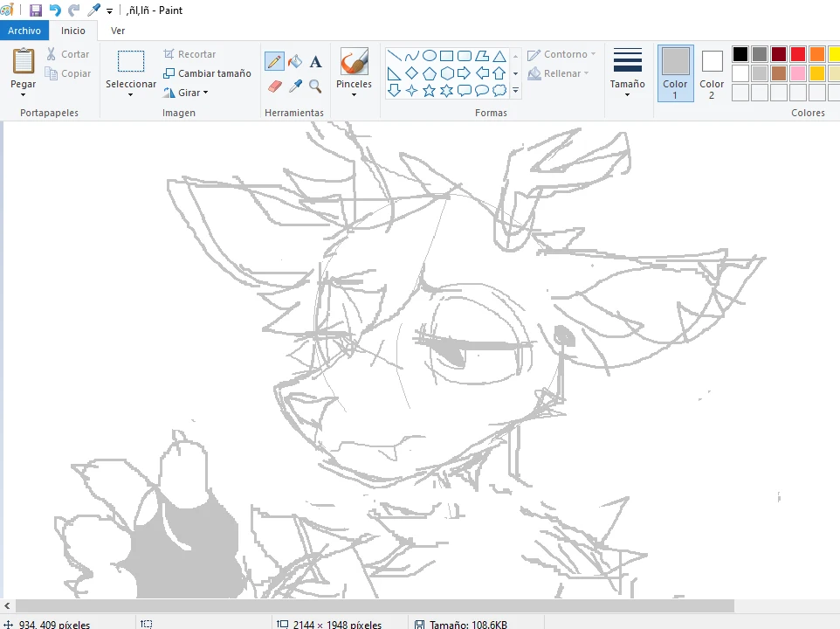Open the Seleccionar dropdown arrow

(x=131, y=95)
